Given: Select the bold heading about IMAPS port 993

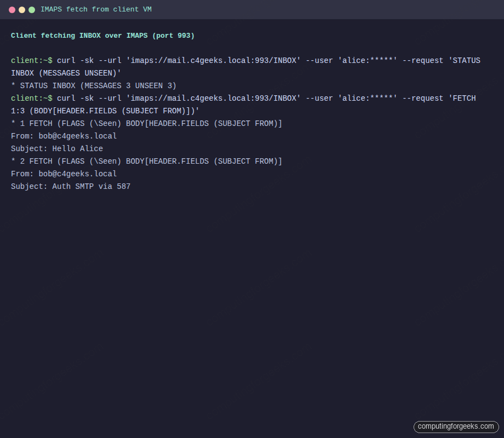Looking at the screenshot, I should pos(102,36).
